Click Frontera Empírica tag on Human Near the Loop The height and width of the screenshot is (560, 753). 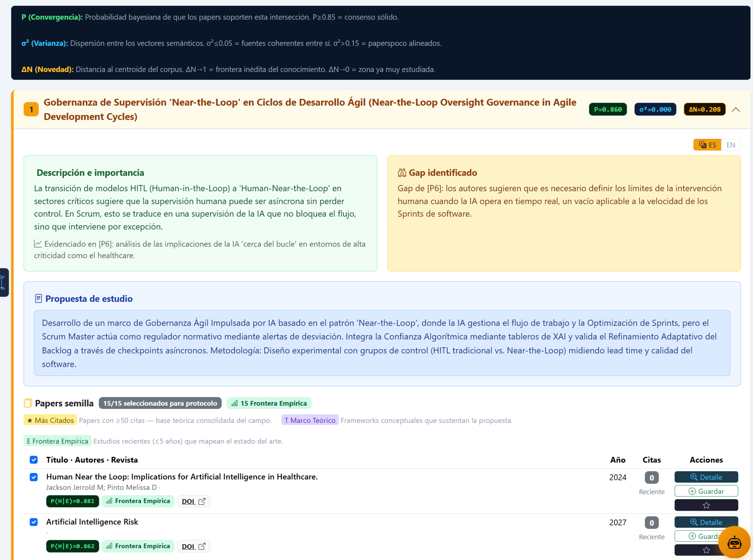(x=138, y=501)
